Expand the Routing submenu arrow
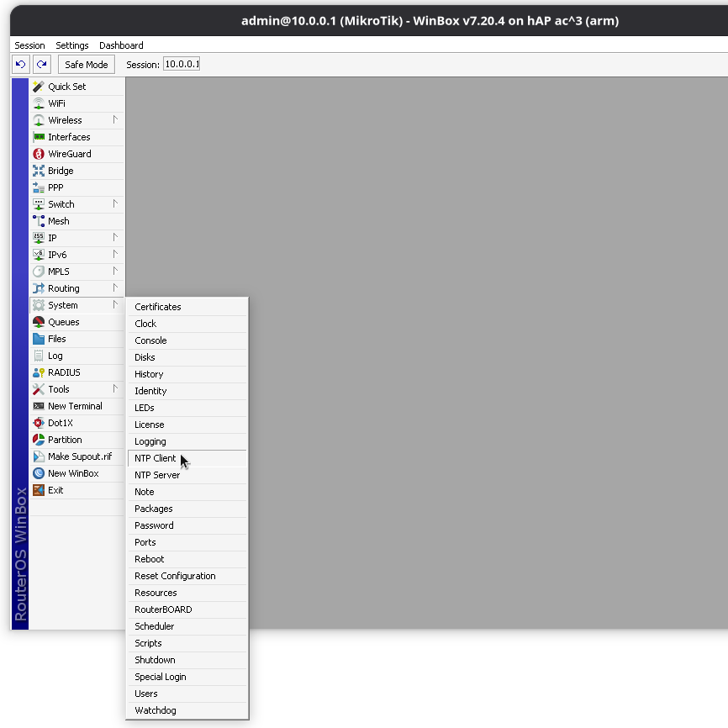728x728 pixels. click(x=115, y=288)
